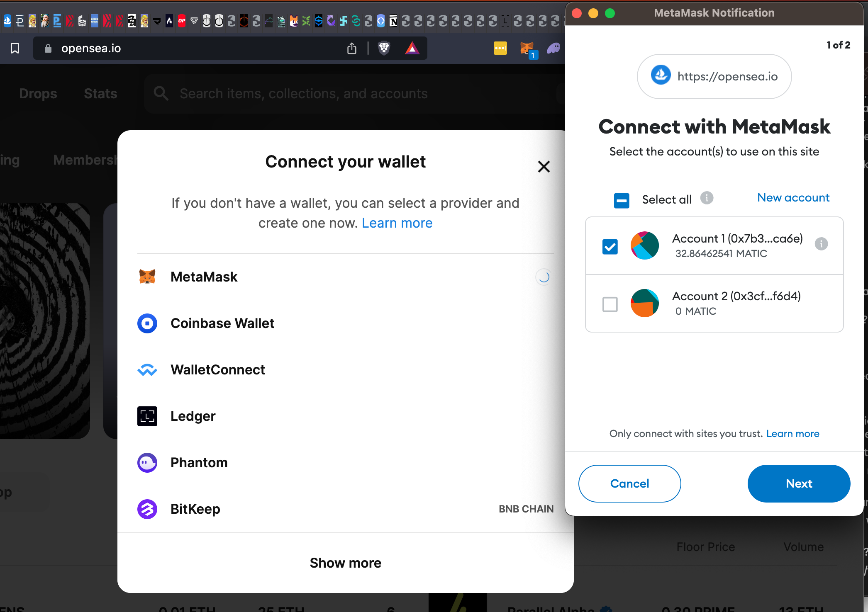Open the Phantom ghost extension icon

pos(553,49)
